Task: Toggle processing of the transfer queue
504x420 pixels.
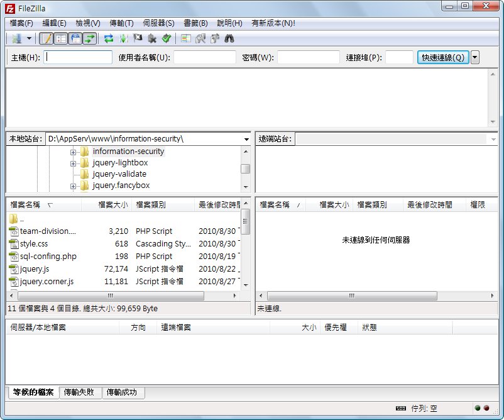Action: coord(123,38)
